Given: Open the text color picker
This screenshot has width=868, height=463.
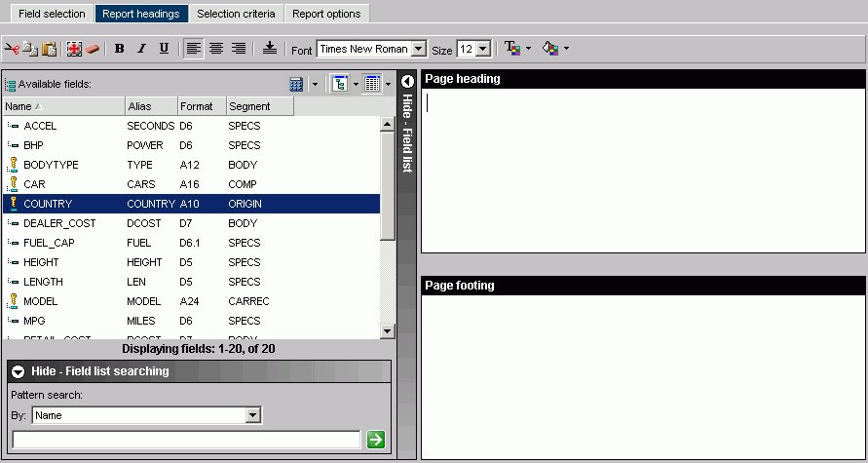Looking at the screenshot, I should pyautogui.click(x=512, y=49).
